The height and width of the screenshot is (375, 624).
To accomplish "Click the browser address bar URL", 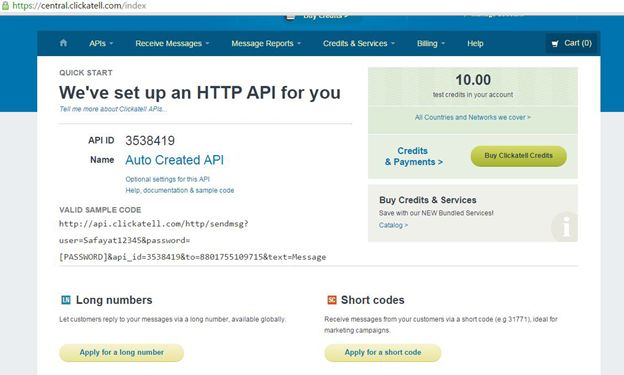I will pos(79,6).
